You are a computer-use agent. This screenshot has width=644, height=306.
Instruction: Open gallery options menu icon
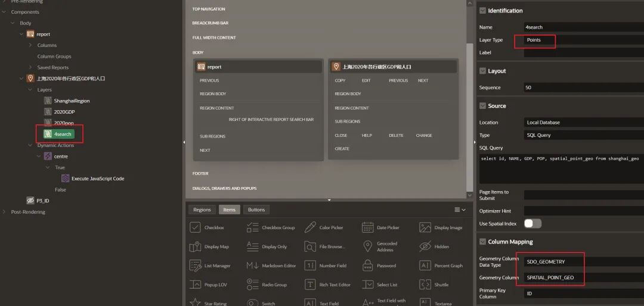[x=460, y=210]
